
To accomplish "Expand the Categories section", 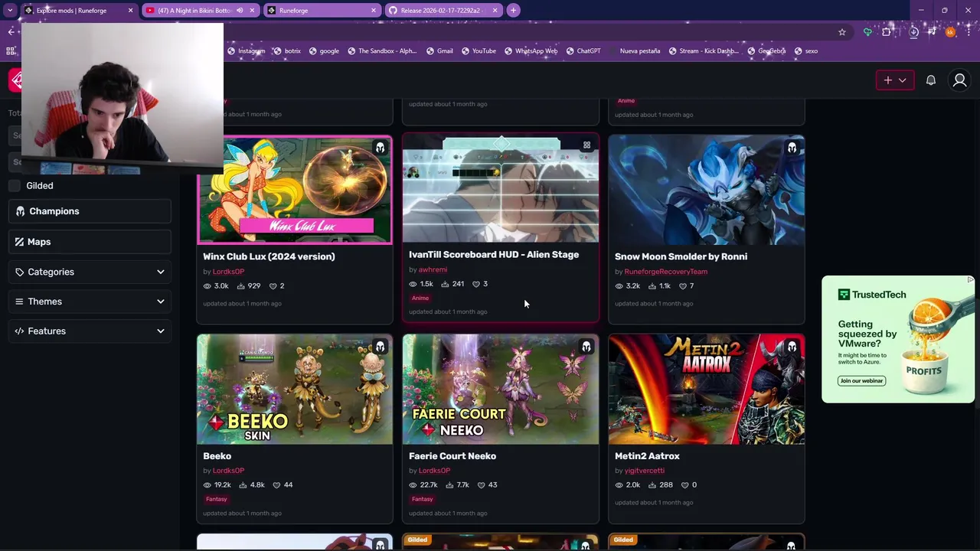I will click(x=90, y=272).
